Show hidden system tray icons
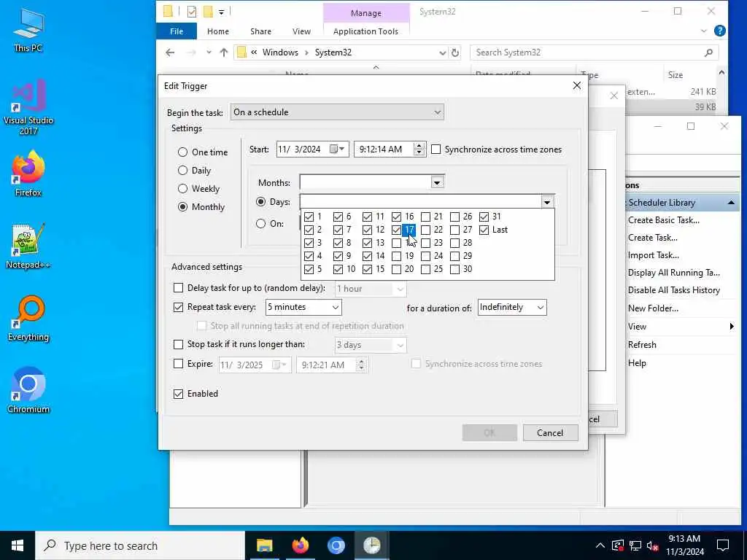This screenshot has height=560, width=747. [x=600, y=545]
